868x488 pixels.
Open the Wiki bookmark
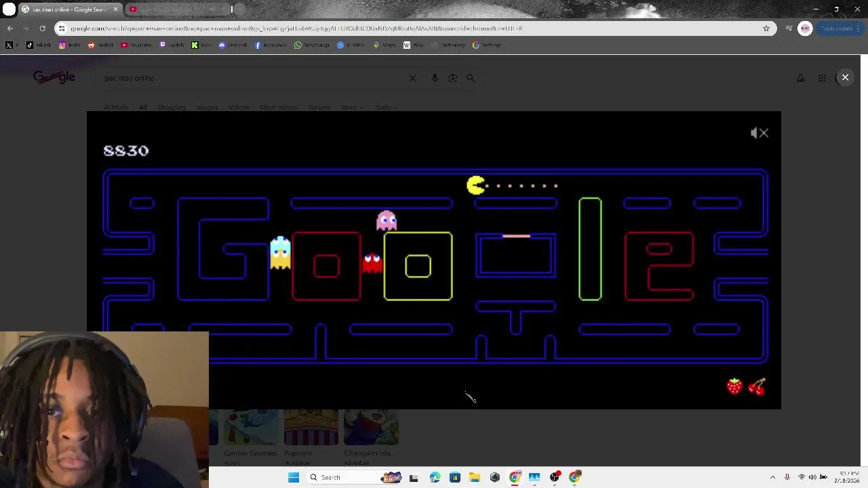click(413, 45)
